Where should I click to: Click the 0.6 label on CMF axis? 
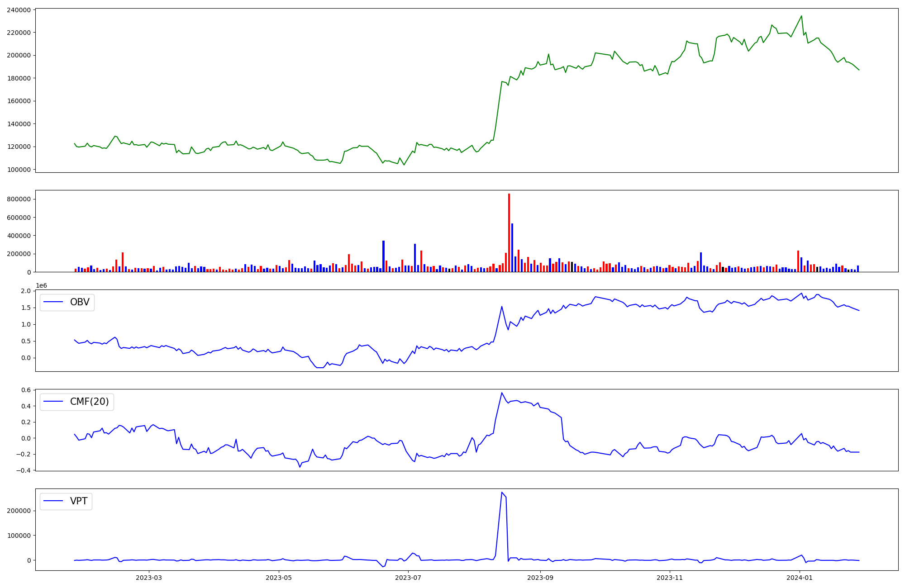click(x=26, y=390)
